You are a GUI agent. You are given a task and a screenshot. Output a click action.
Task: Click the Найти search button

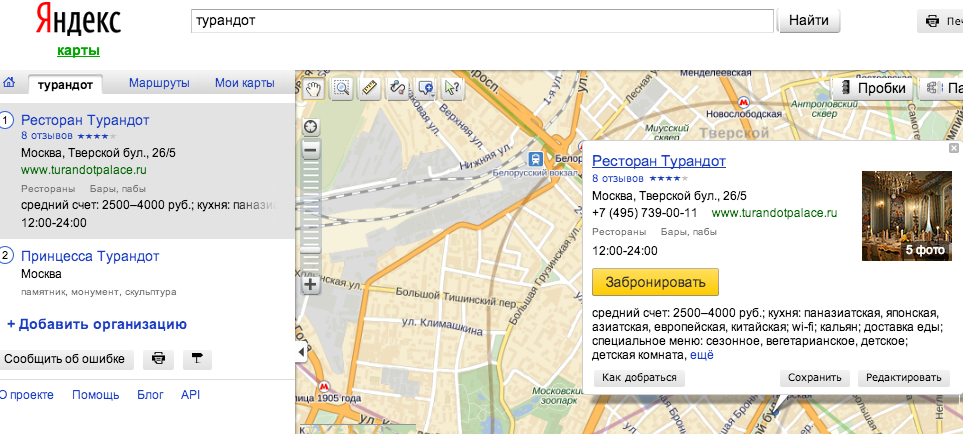pos(809,21)
